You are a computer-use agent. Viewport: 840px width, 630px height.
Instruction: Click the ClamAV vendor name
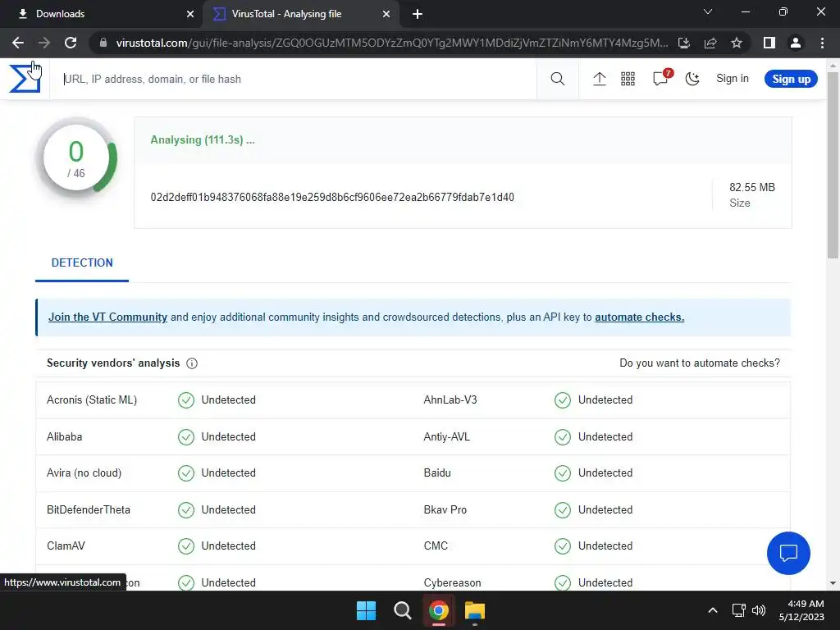coord(66,546)
